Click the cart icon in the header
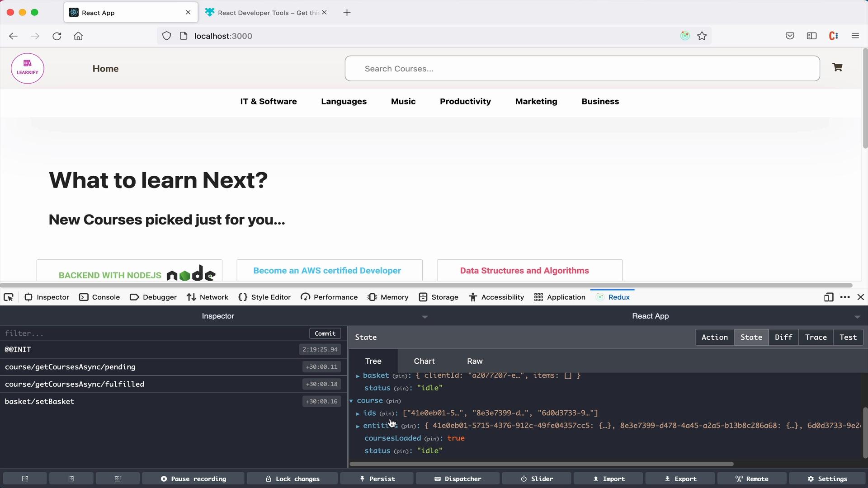Viewport: 868px width, 488px height. (838, 67)
